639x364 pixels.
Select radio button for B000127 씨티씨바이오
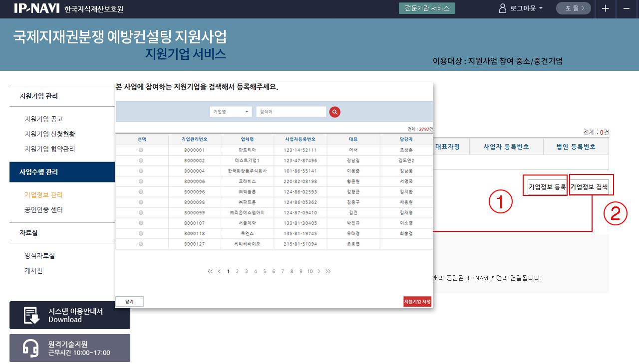point(141,244)
